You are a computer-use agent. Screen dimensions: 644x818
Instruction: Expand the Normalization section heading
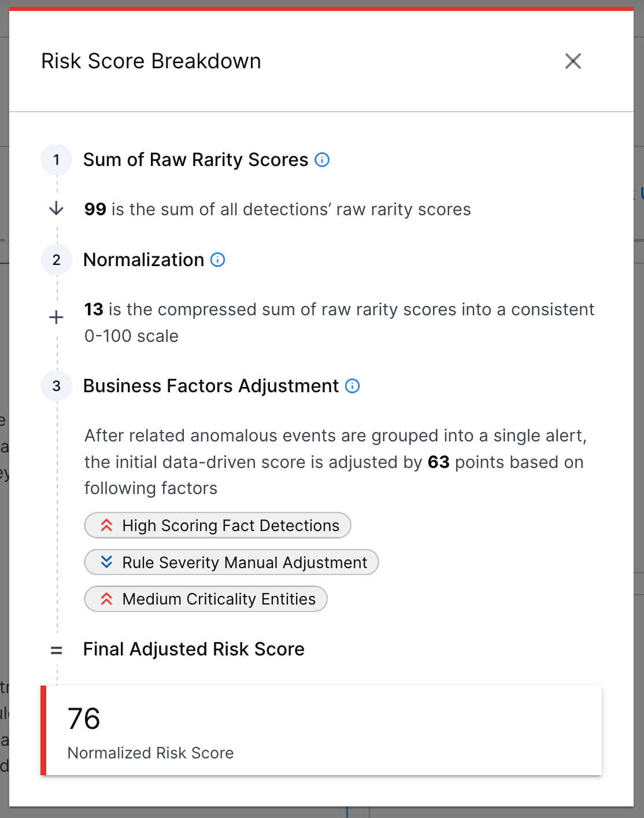pos(144,260)
